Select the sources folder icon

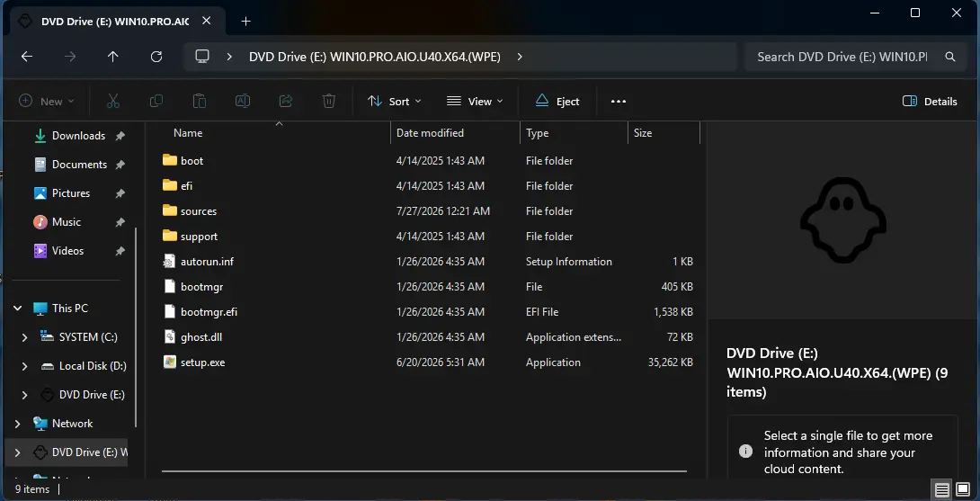(x=169, y=210)
